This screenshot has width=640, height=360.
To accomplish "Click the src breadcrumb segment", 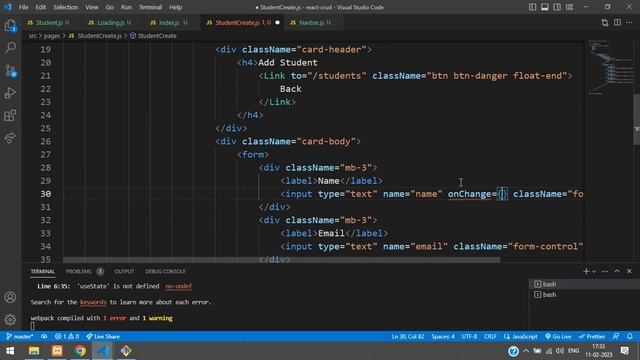I will pyautogui.click(x=33, y=36).
